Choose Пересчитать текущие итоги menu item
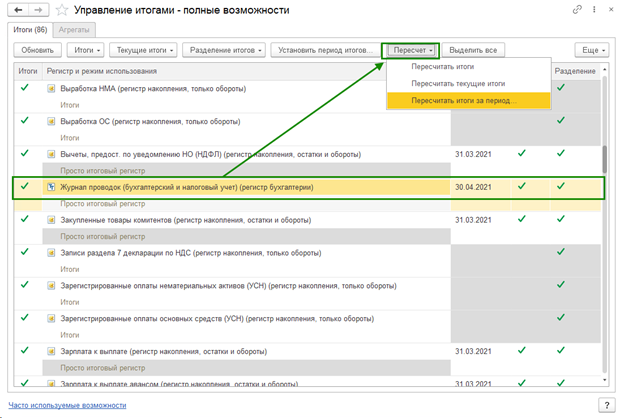This screenshot has width=624, height=418. point(469,84)
